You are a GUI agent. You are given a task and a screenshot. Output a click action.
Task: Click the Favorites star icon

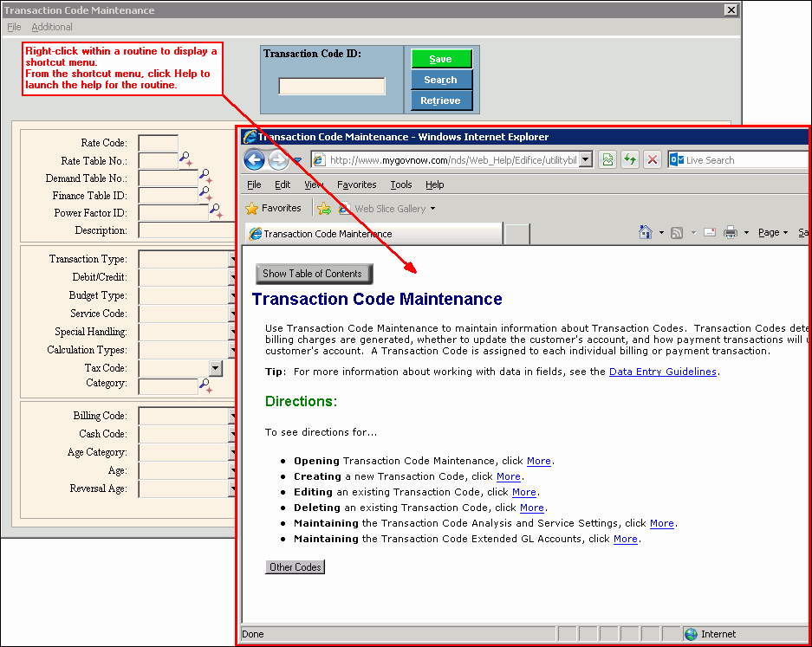tap(251, 208)
